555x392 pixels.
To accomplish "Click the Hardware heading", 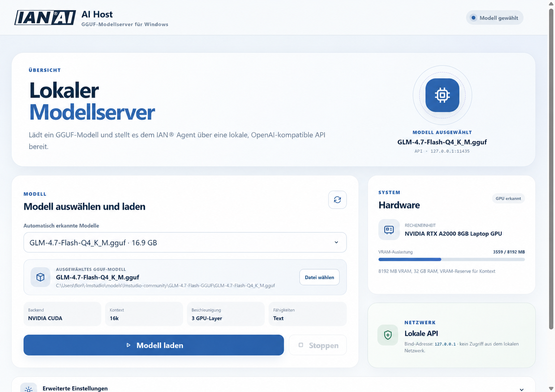I will pos(399,205).
